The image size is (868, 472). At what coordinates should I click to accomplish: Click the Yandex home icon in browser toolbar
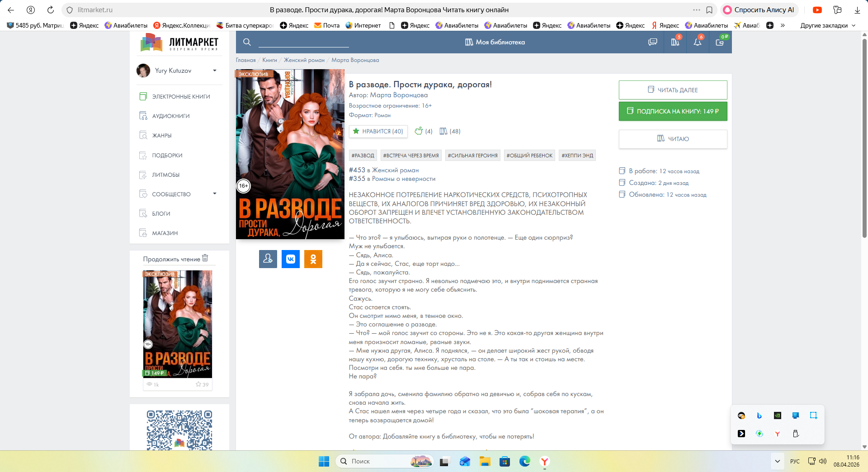click(x=31, y=10)
